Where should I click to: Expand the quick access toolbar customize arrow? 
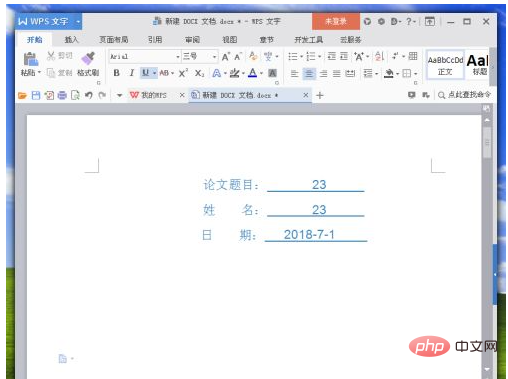119,96
